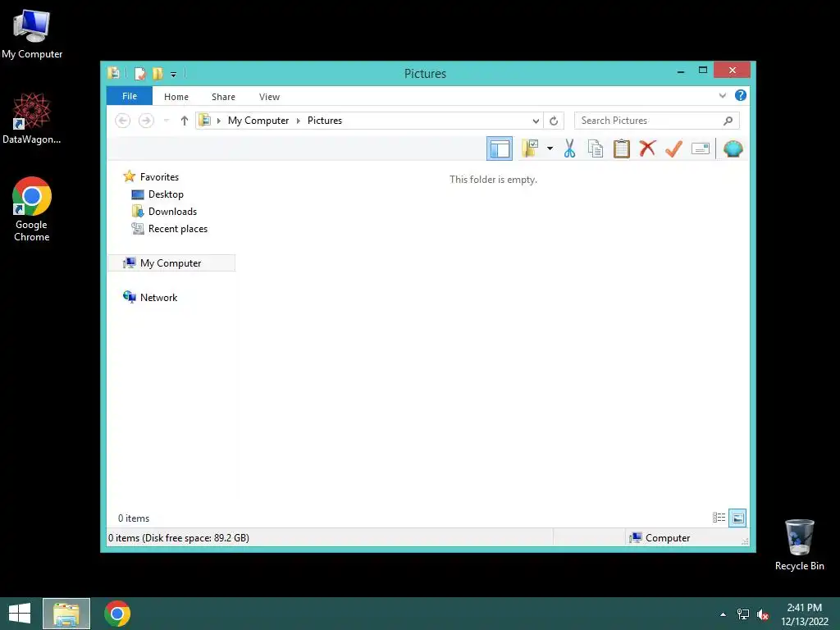840x630 pixels.
Task: Select the My Computer desktop icon
Action: pos(32,34)
